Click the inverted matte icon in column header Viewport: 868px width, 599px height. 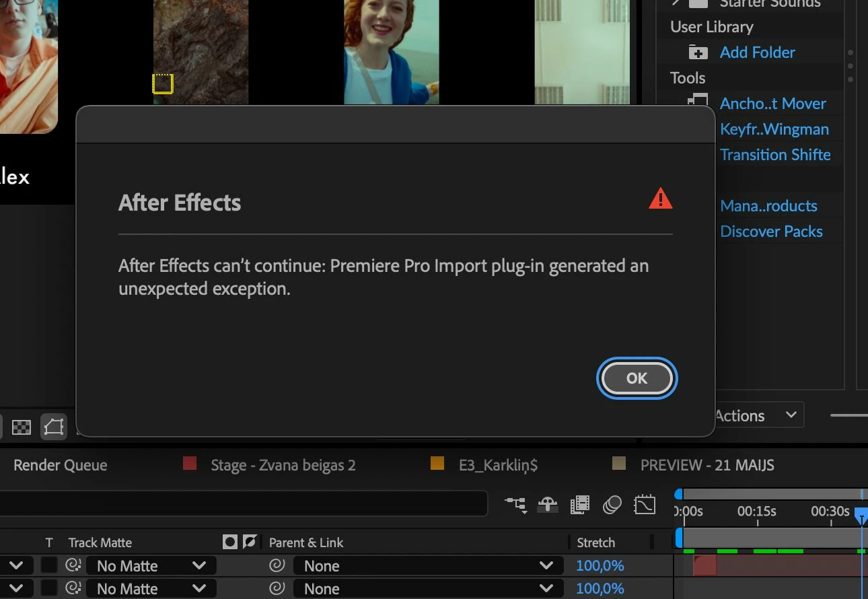click(250, 542)
